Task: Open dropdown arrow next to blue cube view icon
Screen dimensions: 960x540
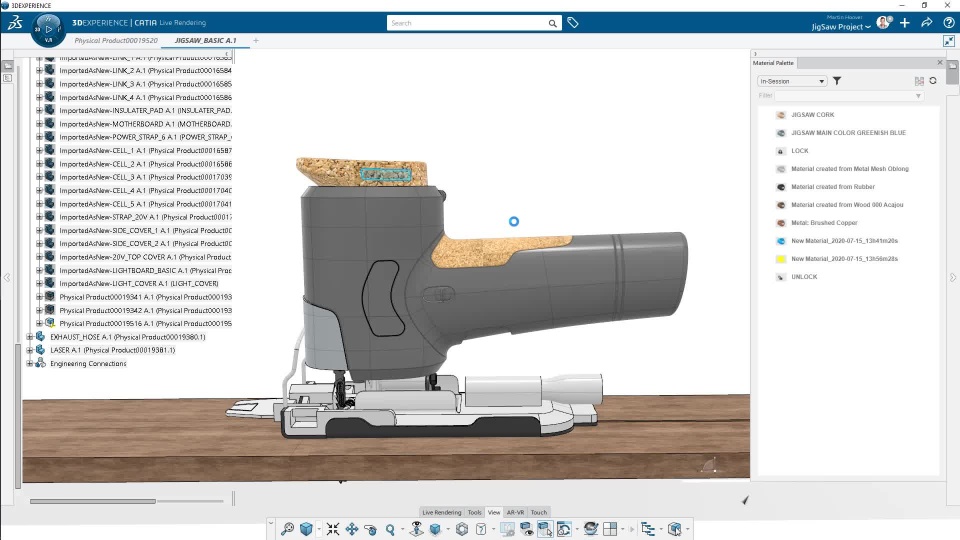Action: coord(318,529)
